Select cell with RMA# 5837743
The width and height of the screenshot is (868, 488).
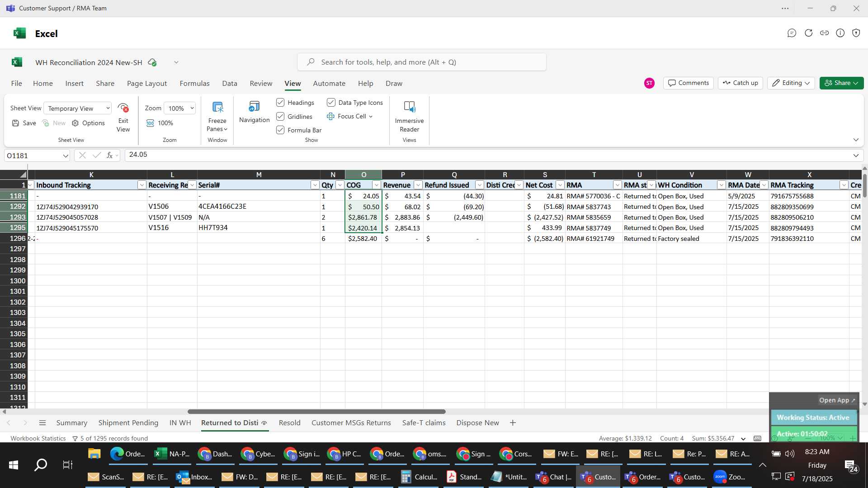pyautogui.click(x=594, y=207)
